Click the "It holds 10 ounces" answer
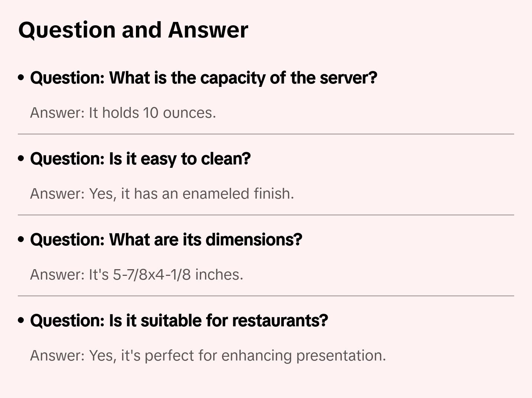The height and width of the screenshot is (398, 532). click(x=123, y=113)
